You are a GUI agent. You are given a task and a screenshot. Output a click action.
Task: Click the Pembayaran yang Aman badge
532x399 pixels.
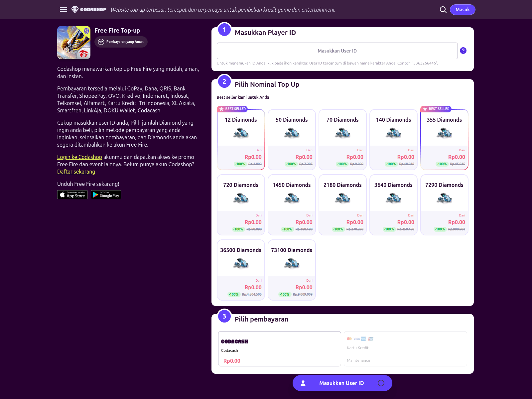121,42
